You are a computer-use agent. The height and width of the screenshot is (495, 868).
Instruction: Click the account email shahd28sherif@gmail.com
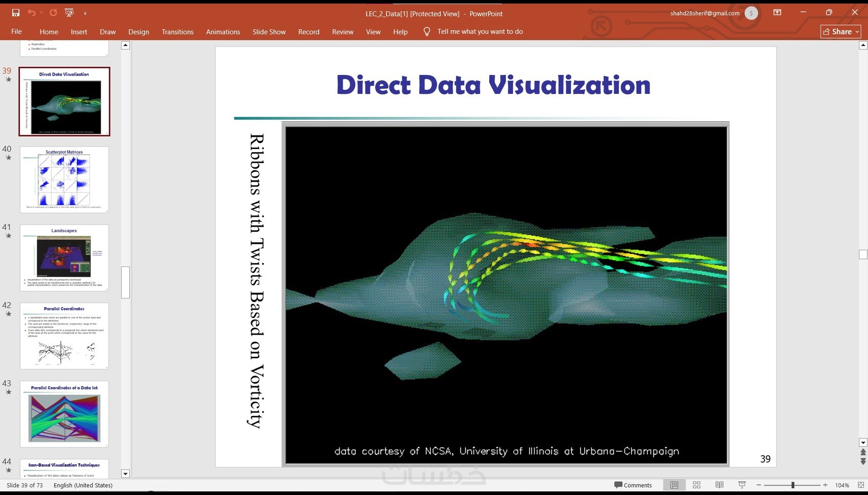point(705,13)
